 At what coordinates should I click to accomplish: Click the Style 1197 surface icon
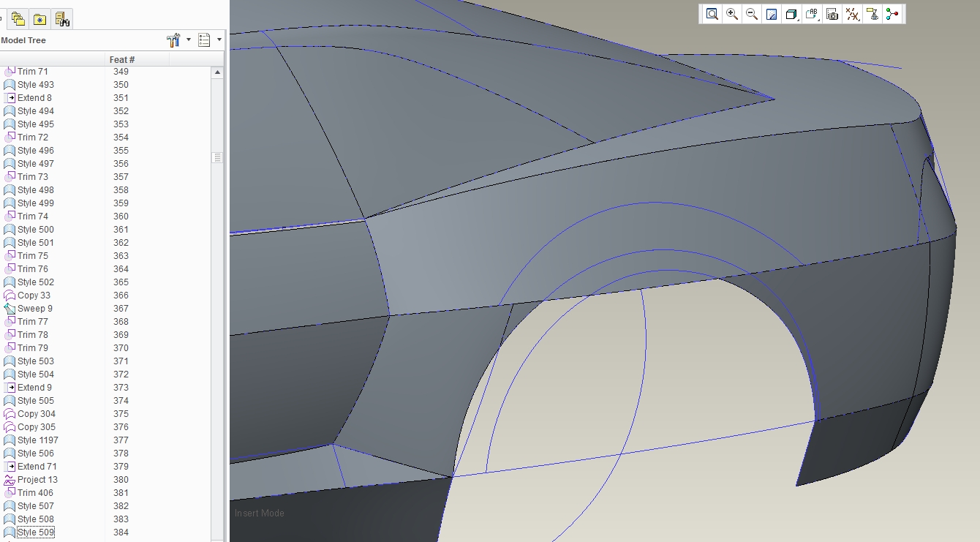[10, 440]
